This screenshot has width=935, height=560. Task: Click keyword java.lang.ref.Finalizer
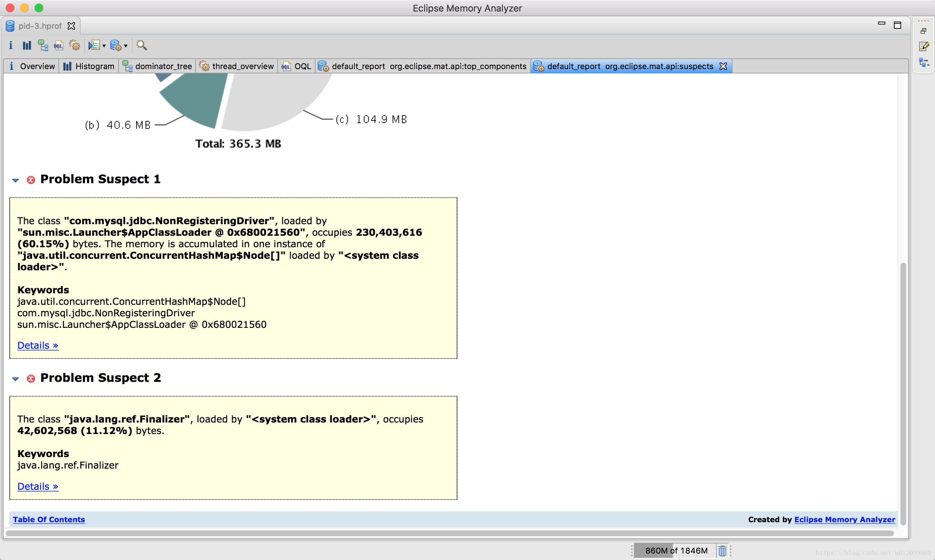click(68, 465)
